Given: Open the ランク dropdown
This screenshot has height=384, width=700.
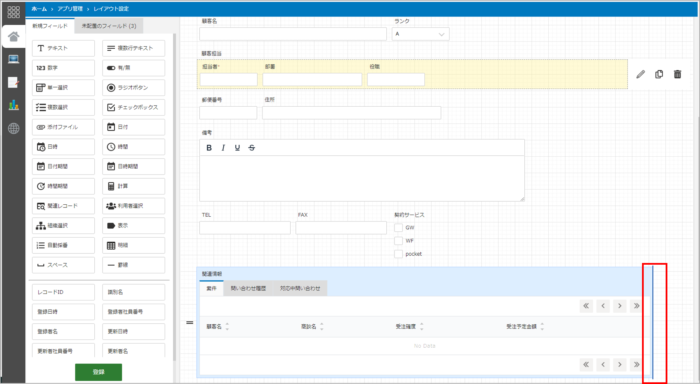Looking at the screenshot, I should coord(421,34).
